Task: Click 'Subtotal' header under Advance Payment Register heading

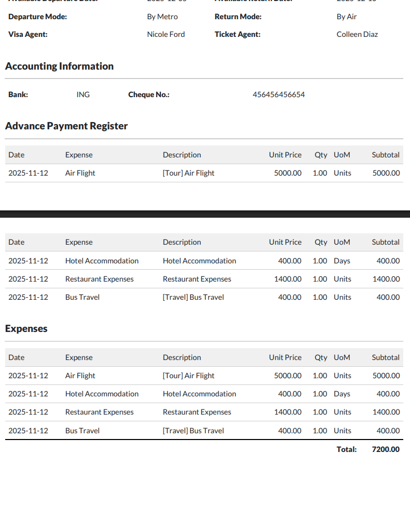Action: (386, 155)
